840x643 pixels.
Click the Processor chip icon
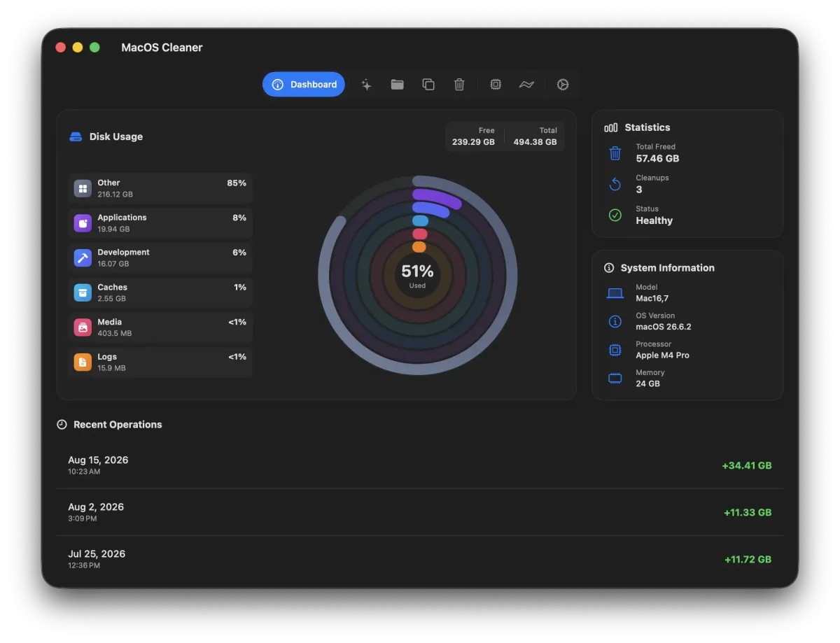(x=615, y=350)
